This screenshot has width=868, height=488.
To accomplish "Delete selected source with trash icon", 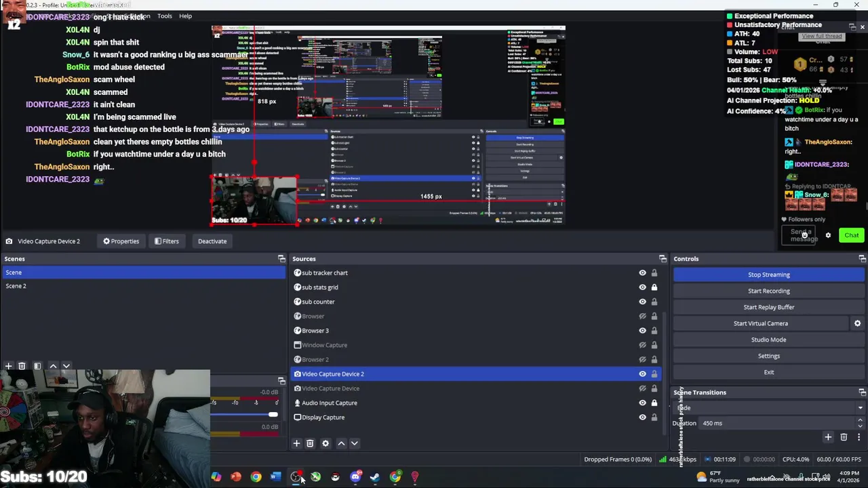I will pos(310,443).
